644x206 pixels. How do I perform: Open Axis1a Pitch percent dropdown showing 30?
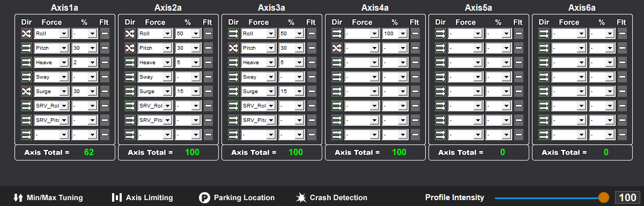tap(84, 48)
